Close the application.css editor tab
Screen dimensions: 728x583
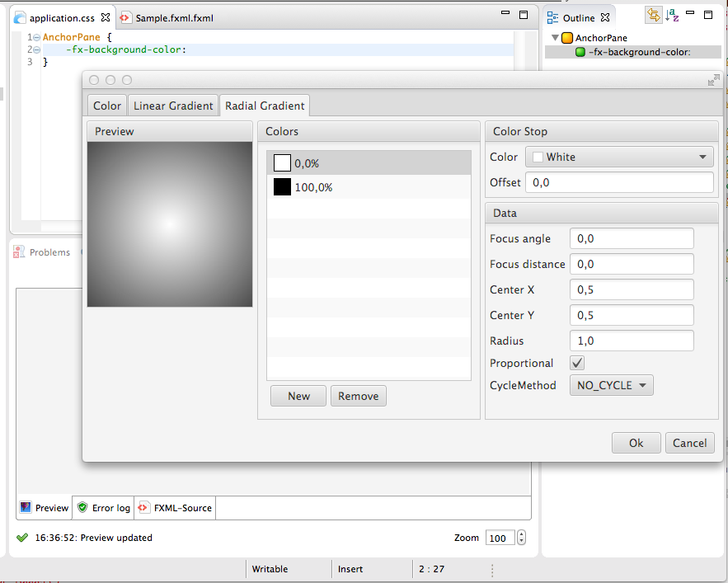pyautogui.click(x=106, y=17)
